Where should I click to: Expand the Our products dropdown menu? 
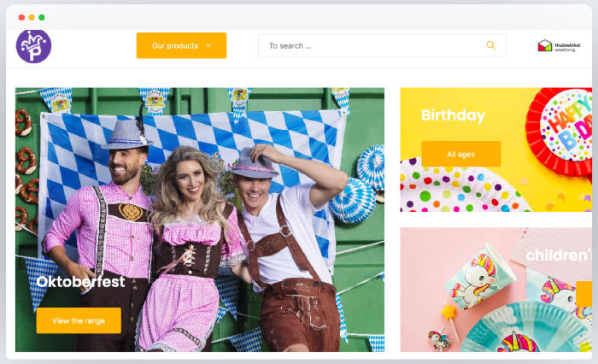(x=175, y=45)
